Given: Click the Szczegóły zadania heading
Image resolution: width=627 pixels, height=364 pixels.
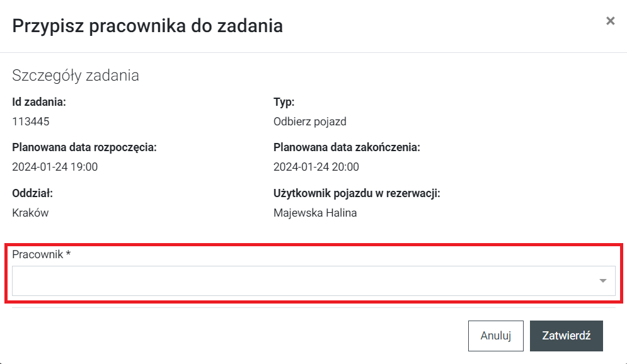Looking at the screenshot, I should tap(76, 76).
